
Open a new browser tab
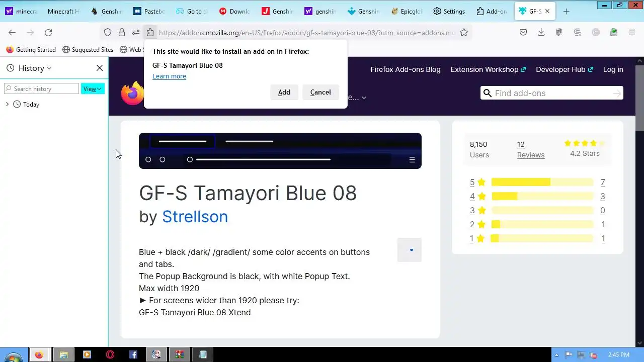click(567, 11)
